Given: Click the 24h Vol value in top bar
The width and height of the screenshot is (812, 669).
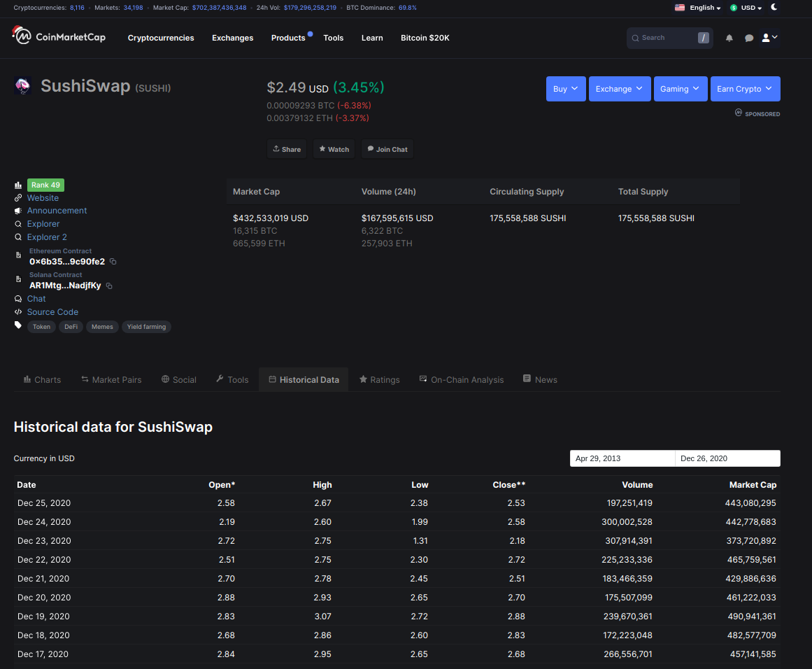Looking at the screenshot, I should click(310, 8).
